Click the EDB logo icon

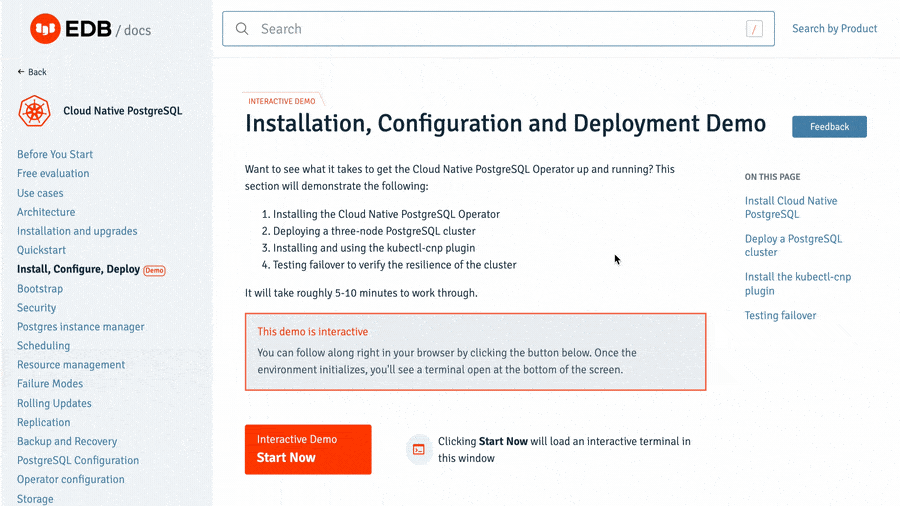tap(45, 29)
